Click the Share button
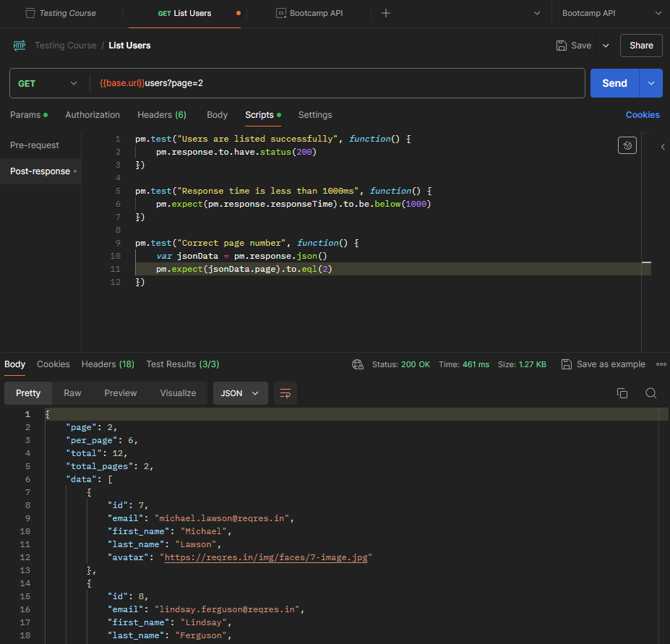 tap(641, 46)
